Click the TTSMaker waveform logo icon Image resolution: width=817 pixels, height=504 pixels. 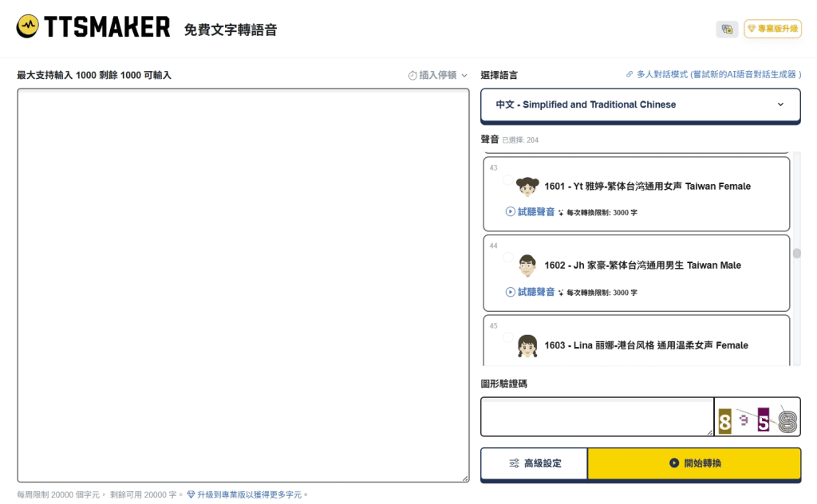pos(28,26)
